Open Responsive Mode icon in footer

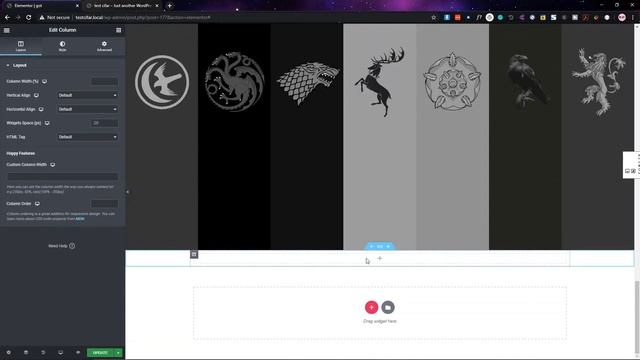tap(60, 352)
